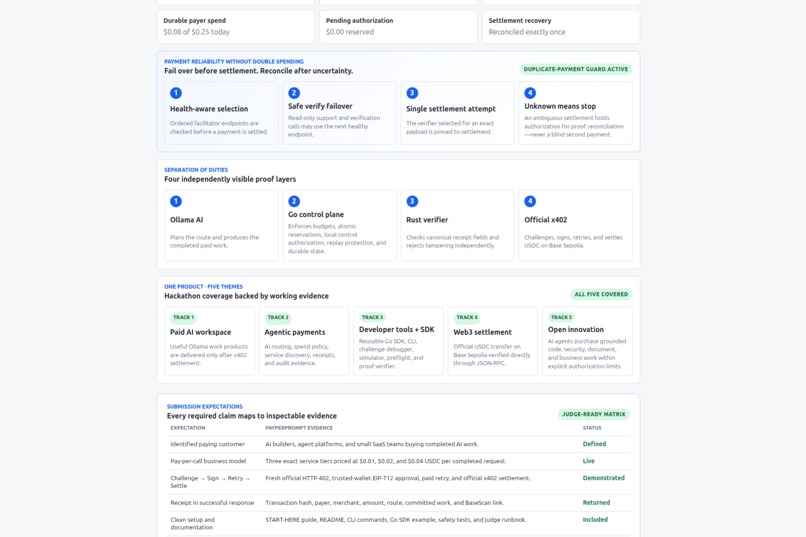Screen dimensions: 806x537
Task: Click the number 2 circle on Go control plane card
Action: 294,201
